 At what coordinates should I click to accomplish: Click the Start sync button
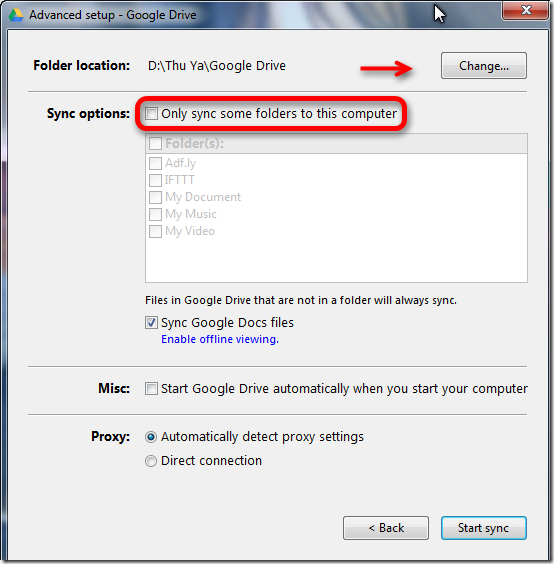coord(483,528)
